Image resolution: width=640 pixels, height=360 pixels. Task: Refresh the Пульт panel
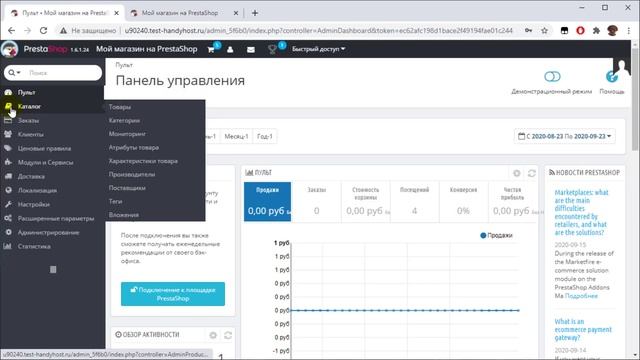click(531, 173)
